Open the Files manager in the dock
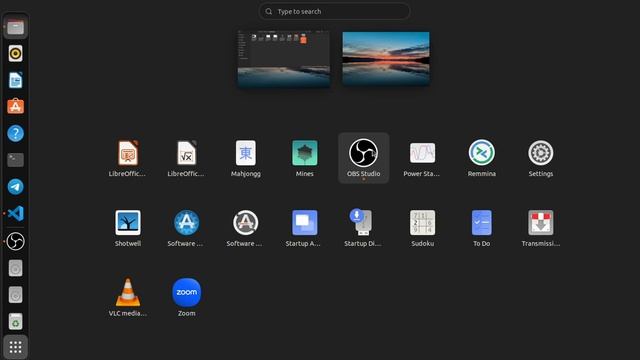 point(16,27)
